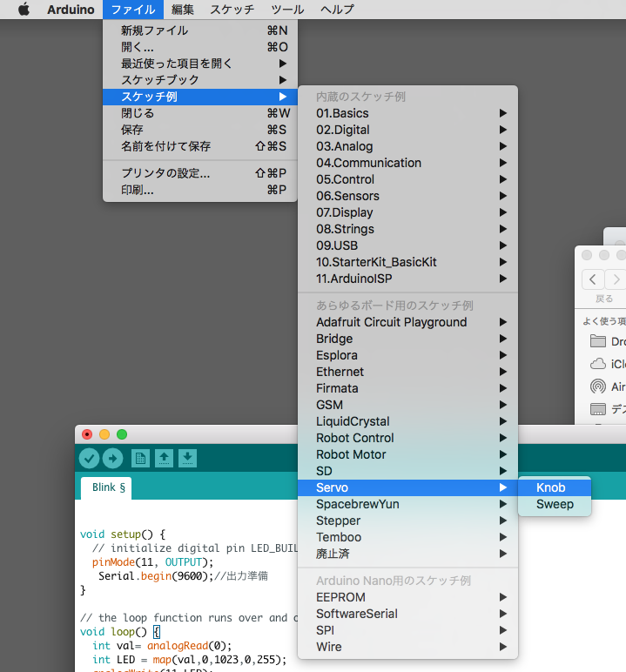
Task: Expand the 04.Communication examples submenu
Action: pos(407,163)
